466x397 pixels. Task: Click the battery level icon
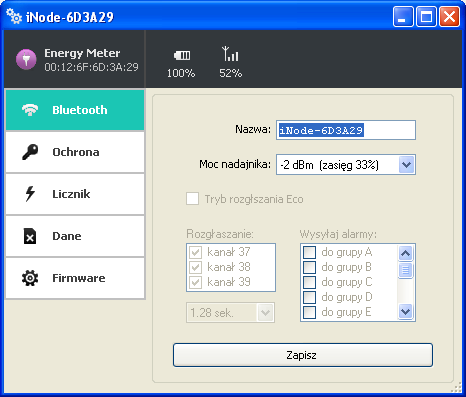coord(182,55)
